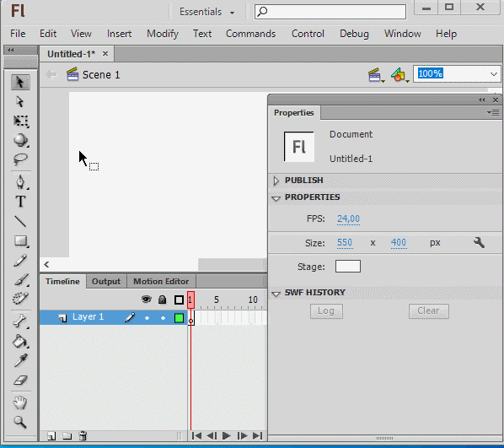Image resolution: width=504 pixels, height=448 pixels.
Task: Open the Modify menu
Action: pyautogui.click(x=163, y=34)
